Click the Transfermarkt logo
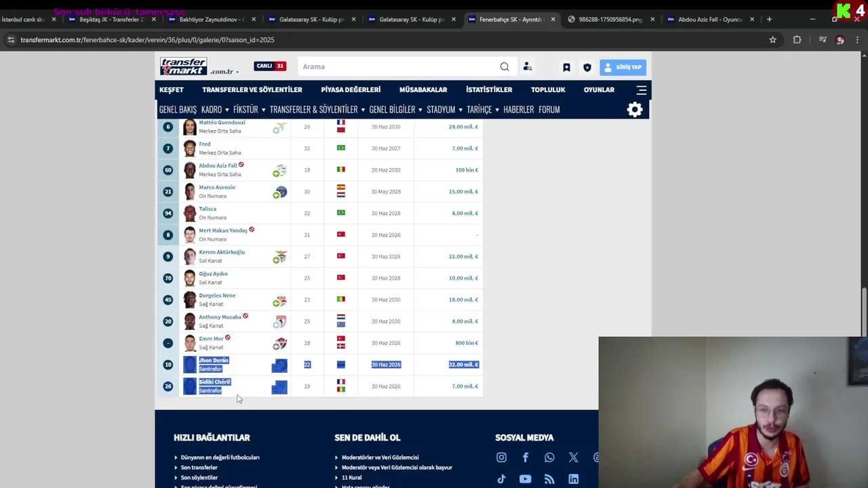Viewport: 868px width, 488px height. 184,66
